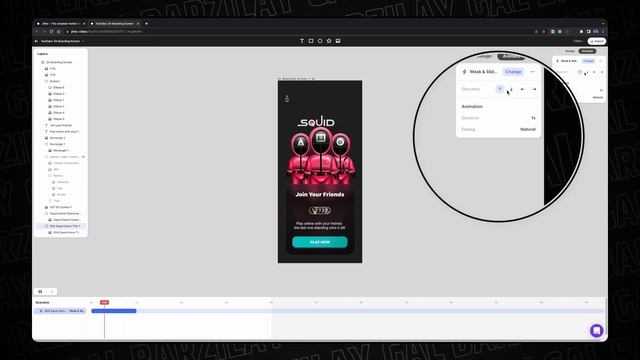Open a new browser tab
Image resolution: width=640 pixels, height=360 pixels.
147,24
